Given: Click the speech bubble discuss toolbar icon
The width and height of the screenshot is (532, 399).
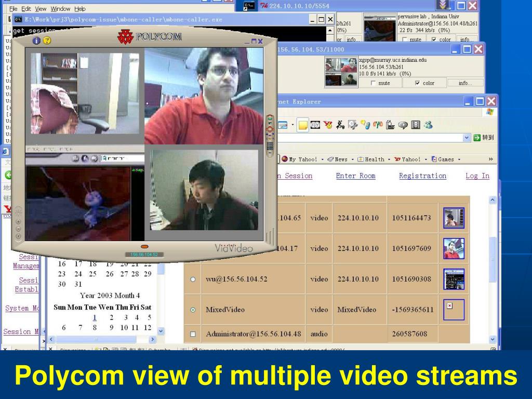Looking at the screenshot, I should tap(403, 125).
